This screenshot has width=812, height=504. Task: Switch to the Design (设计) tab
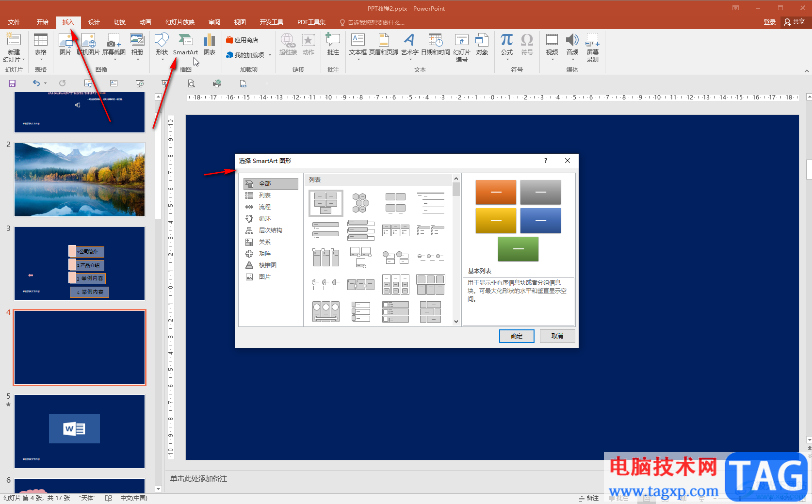(94, 22)
